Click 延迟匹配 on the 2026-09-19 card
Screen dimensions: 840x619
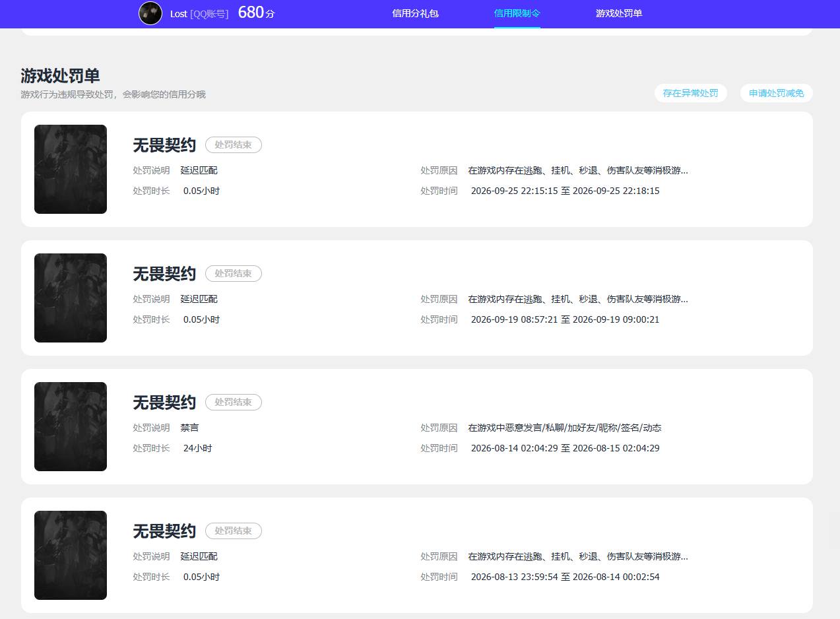[199, 299]
